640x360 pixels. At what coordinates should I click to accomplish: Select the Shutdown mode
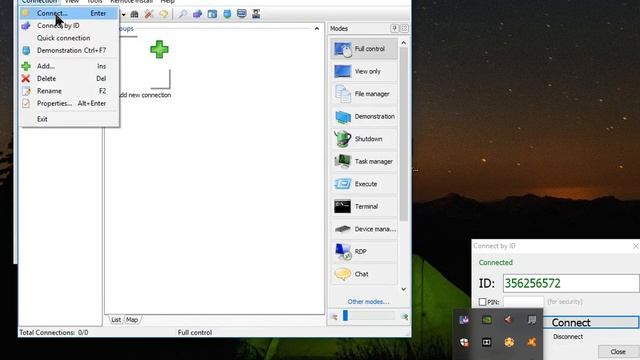[x=364, y=139]
